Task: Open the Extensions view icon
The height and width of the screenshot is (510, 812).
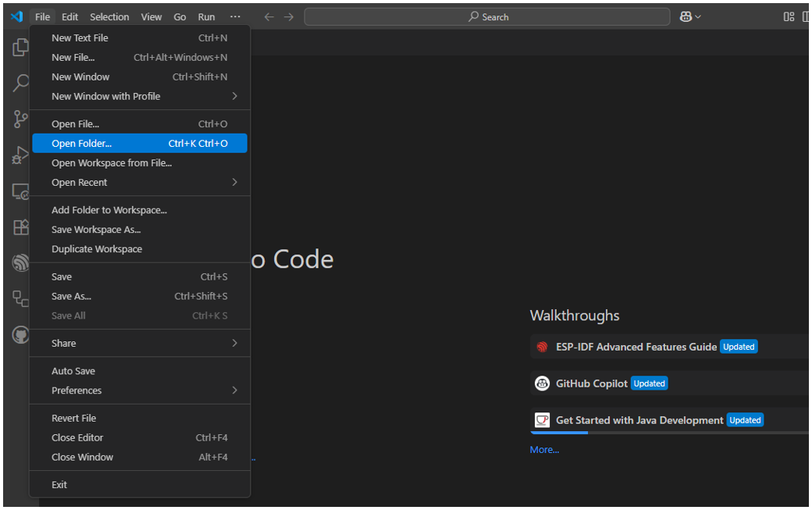Action: 20,226
